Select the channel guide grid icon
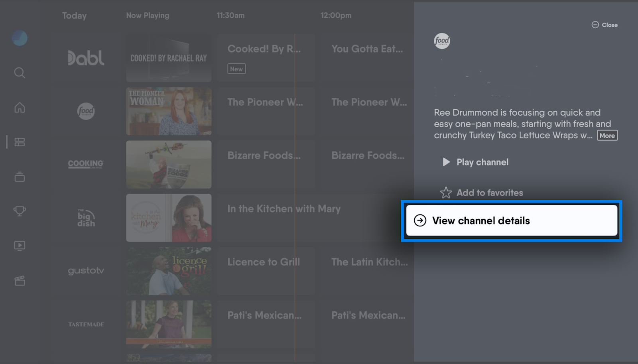Screen dimensions: 638x364 pos(19,142)
